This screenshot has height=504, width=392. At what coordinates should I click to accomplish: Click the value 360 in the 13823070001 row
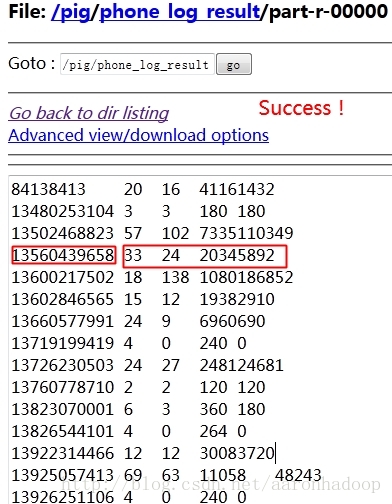click(x=213, y=409)
